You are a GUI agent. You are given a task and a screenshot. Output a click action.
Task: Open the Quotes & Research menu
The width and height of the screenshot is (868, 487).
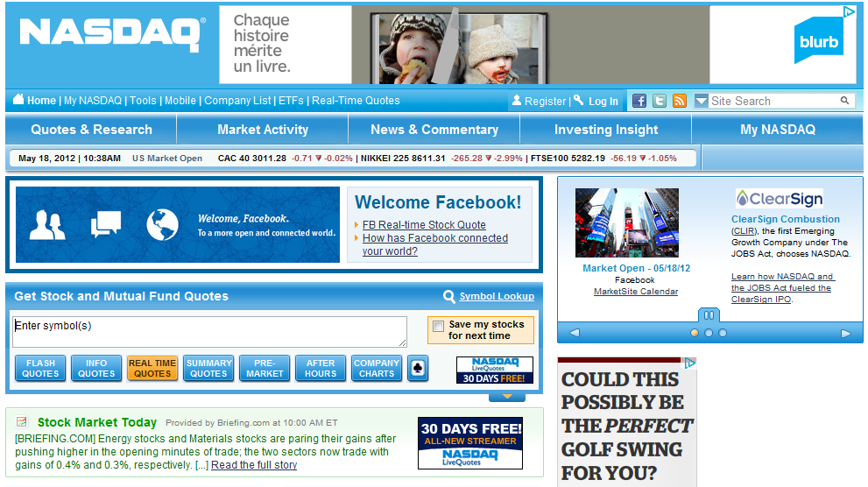coord(91,130)
